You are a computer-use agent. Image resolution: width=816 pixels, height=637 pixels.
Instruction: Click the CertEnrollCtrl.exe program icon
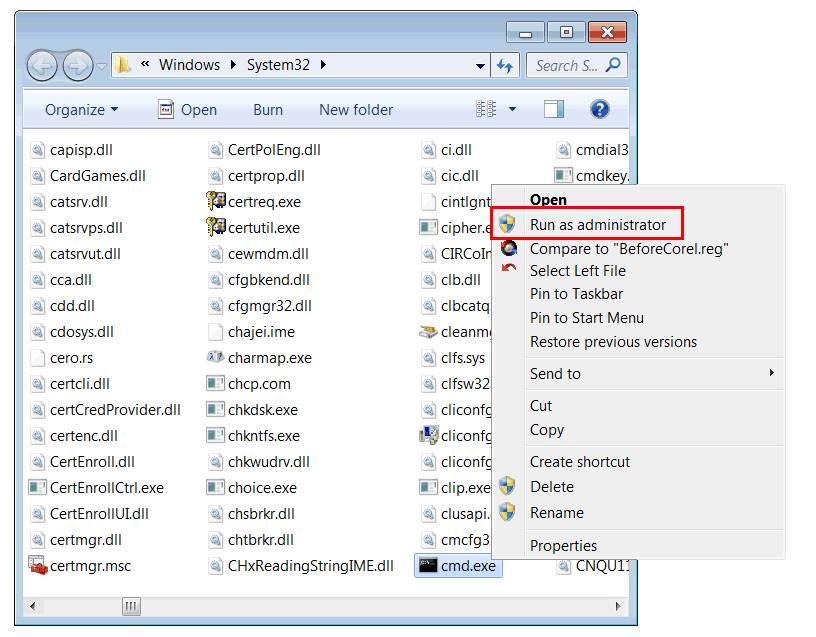[37, 488]
